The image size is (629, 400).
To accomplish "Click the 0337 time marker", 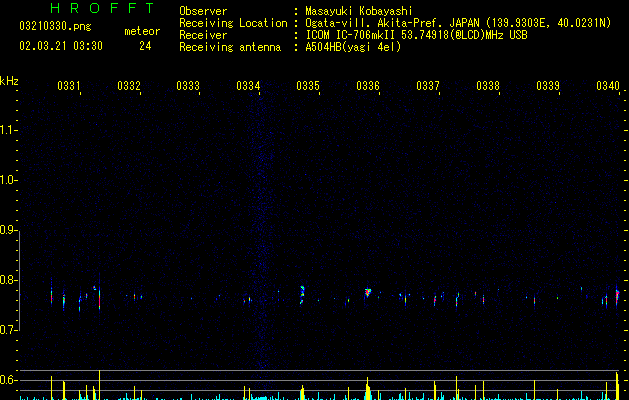I will click(428, 85).
